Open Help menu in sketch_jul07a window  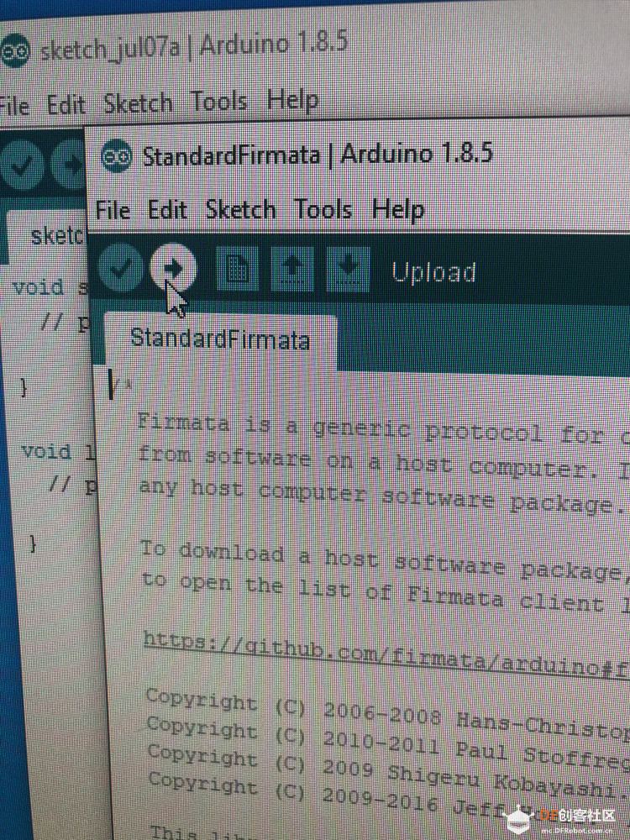(x=293, y=100)
